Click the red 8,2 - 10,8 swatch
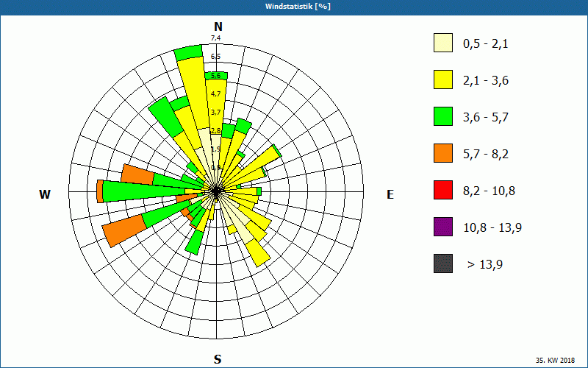Viewport: 588px width, 368px height. point(443,190)
